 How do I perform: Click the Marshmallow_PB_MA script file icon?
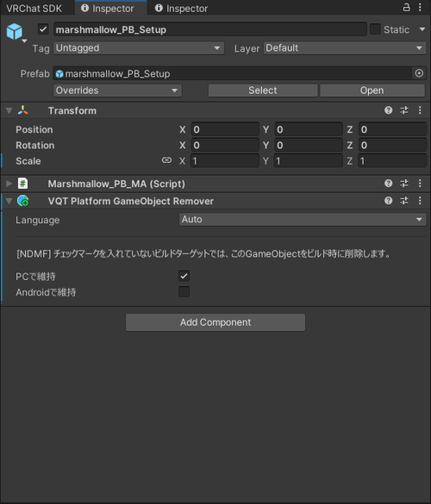(22, 184)
